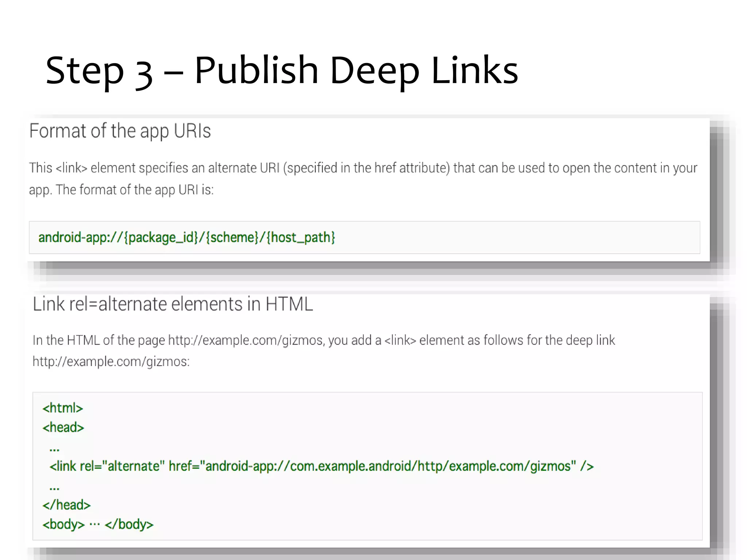Click the code 'android-app://{package_id}/{scheme}/{host_path}'
This screenshot has width=747, height=560.
click(187, 237)
